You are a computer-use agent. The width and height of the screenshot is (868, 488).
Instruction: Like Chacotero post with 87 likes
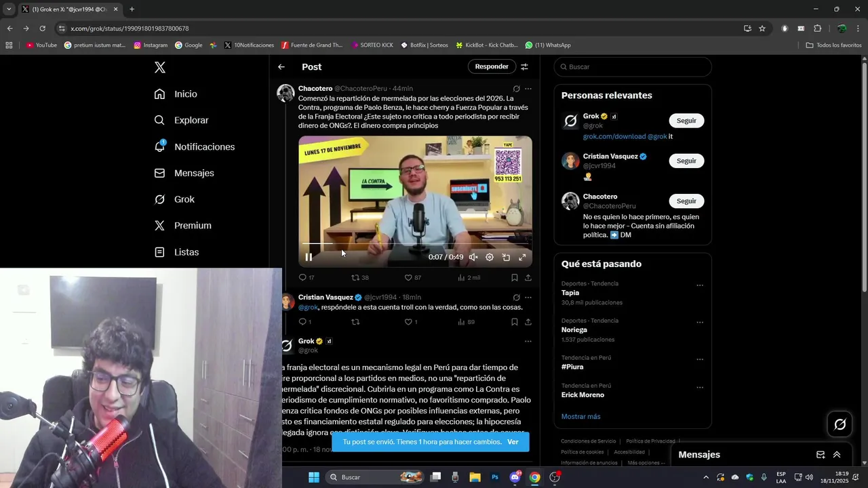412,278
